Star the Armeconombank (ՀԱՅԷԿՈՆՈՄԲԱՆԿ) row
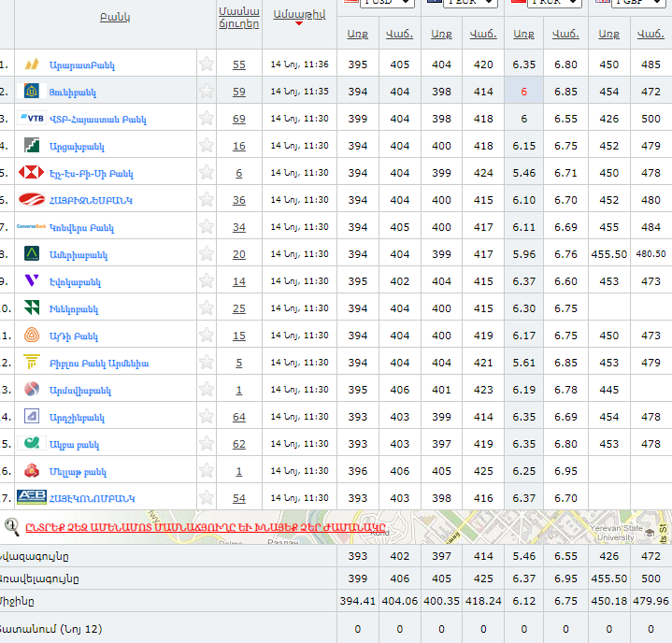This screenshot has height=643, width=672. click(207, 498)
